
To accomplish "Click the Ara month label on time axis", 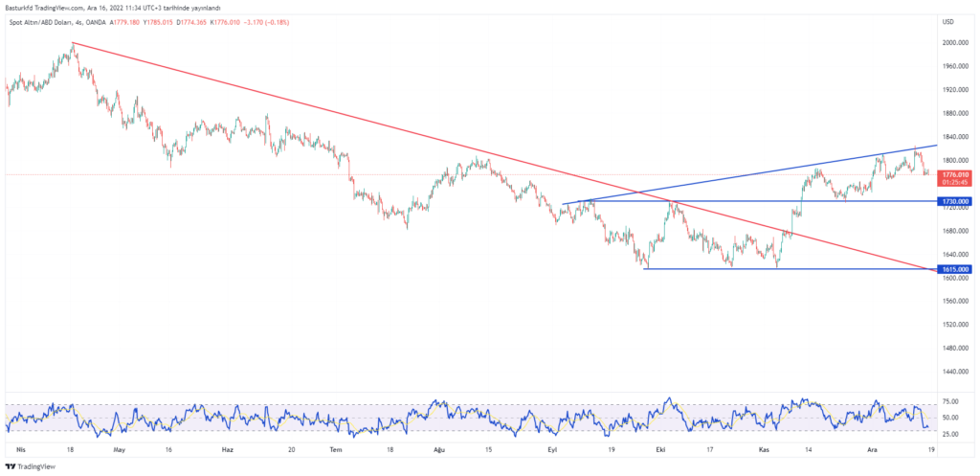I will [x=872, y=449].
